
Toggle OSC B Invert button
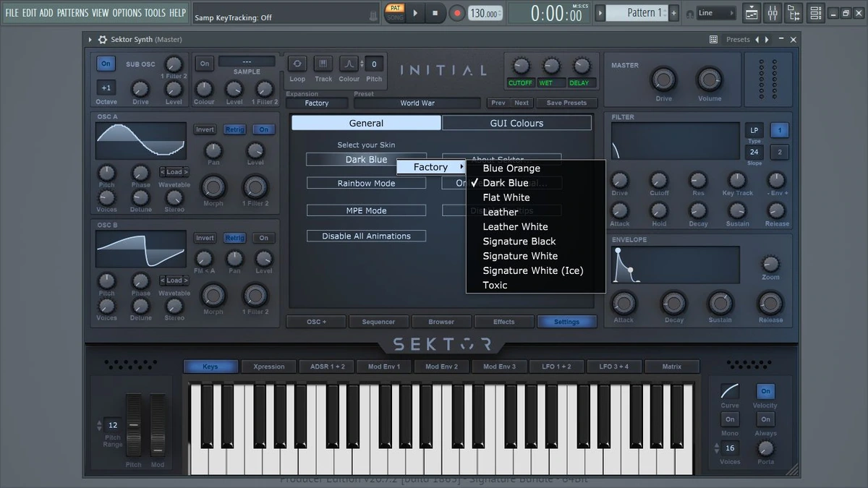point(205,238)
